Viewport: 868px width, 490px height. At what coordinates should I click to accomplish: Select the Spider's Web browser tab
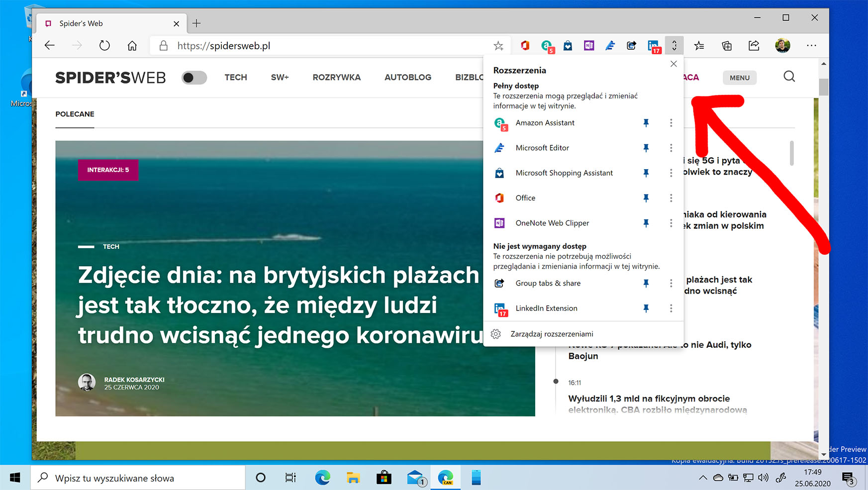112,23
